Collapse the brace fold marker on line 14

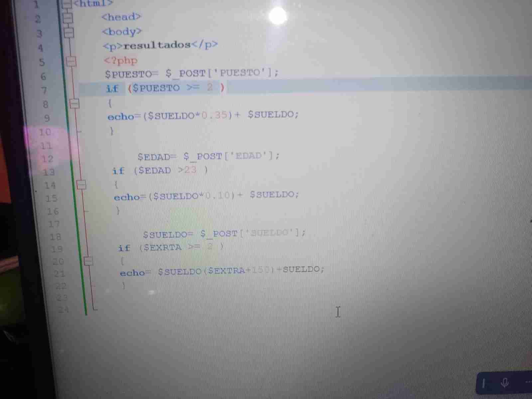click(81, 185)
